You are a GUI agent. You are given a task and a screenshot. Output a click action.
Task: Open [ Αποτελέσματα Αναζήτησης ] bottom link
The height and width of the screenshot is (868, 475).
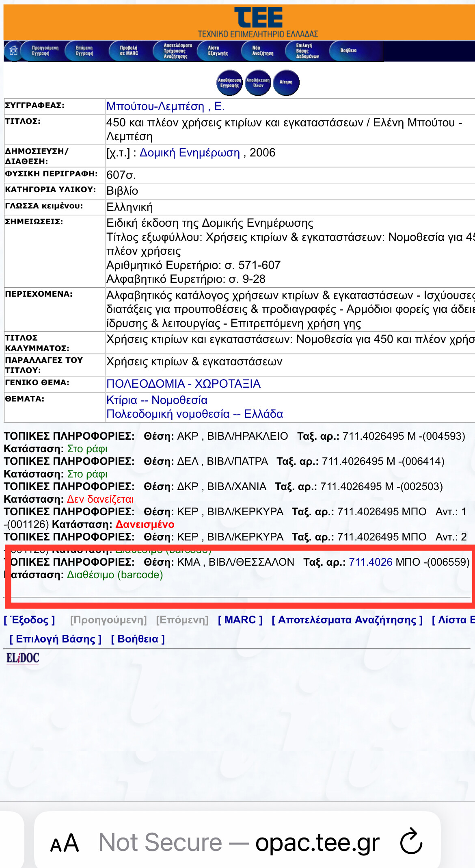[x=347, y=620]
